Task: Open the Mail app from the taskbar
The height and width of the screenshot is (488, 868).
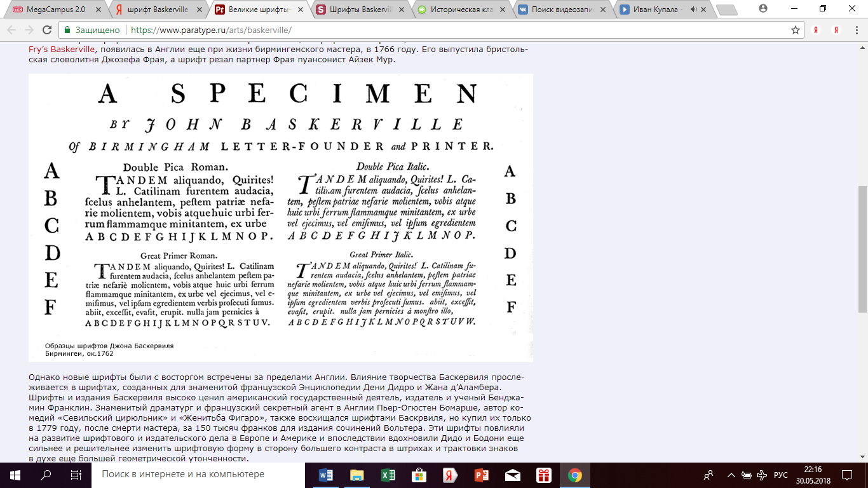Action: pos(512,475)
